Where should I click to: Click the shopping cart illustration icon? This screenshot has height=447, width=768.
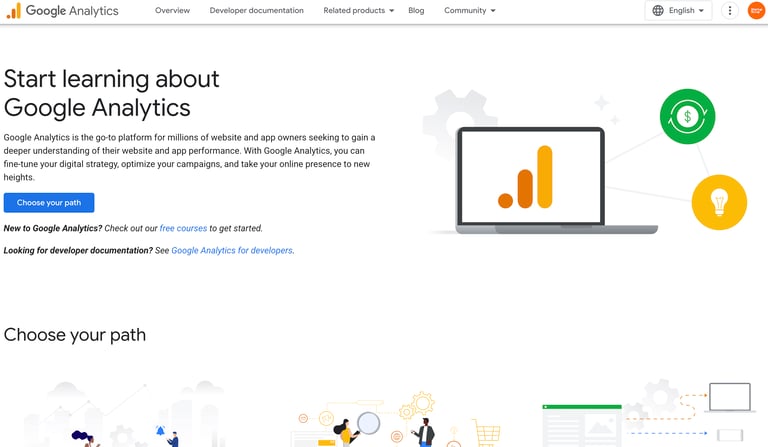tap(486, 432)
